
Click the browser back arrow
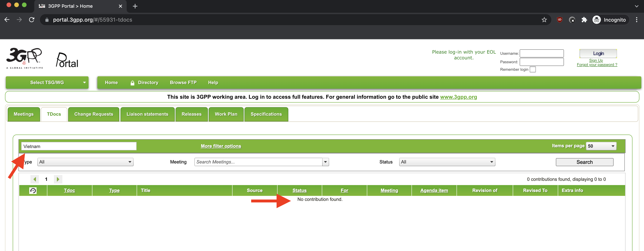(7, 19)
